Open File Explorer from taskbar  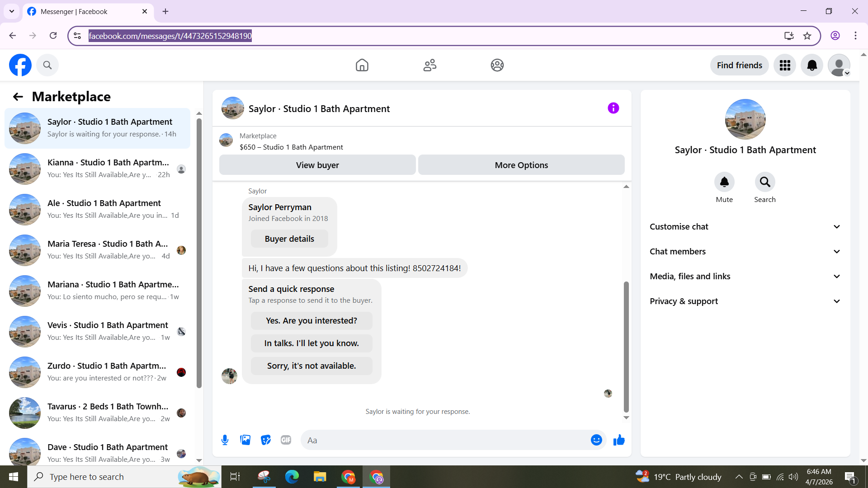point(320,477)
